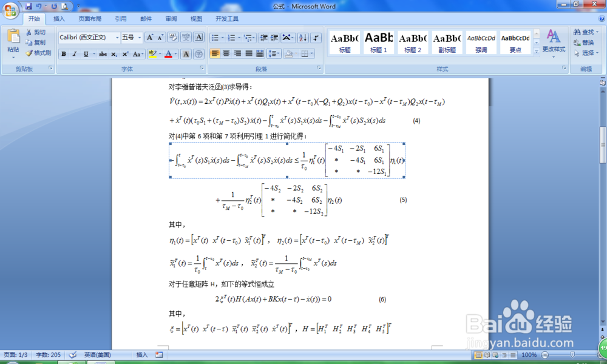Image resolution: width=607 pixels, height=364 pixels.
Task: Grow the font size
Action: point(149,38)
